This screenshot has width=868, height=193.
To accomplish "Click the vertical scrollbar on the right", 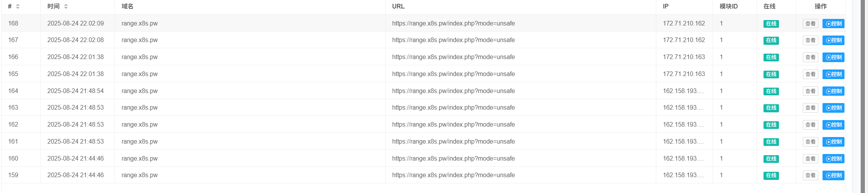I will point(863,96).
